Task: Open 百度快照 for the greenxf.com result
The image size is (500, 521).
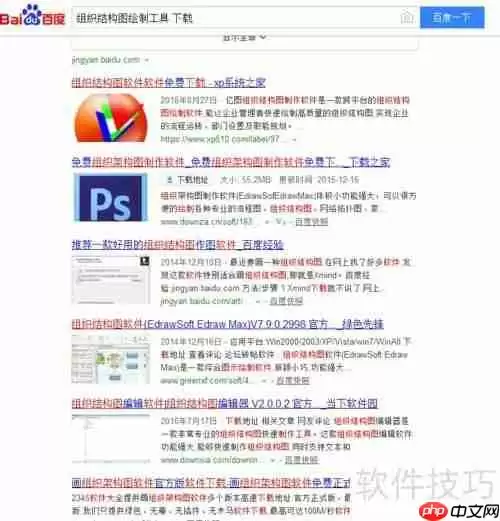Action: [x=293, y=381]
